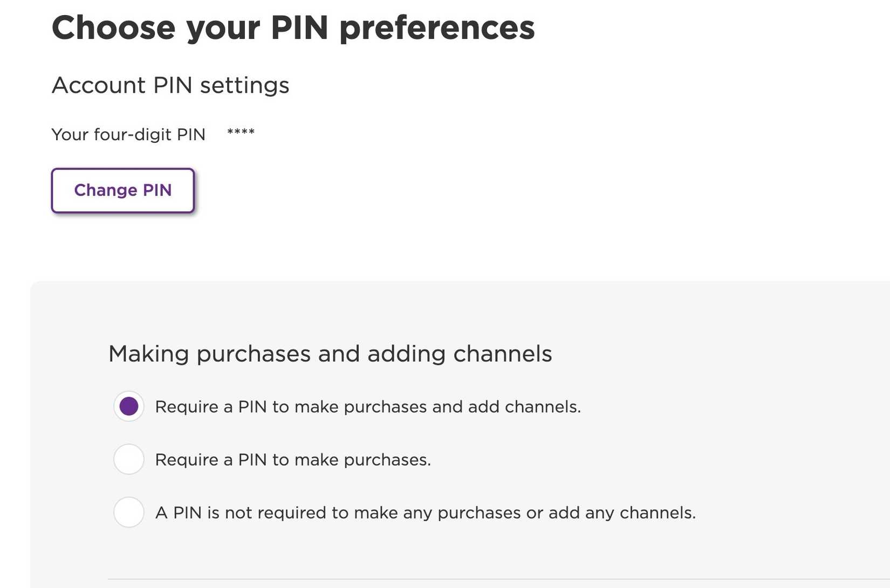Click the label "Require a PIN to make purchases."
The height and width of the screenshot is (588, 890).
click(x=293, y=459)
